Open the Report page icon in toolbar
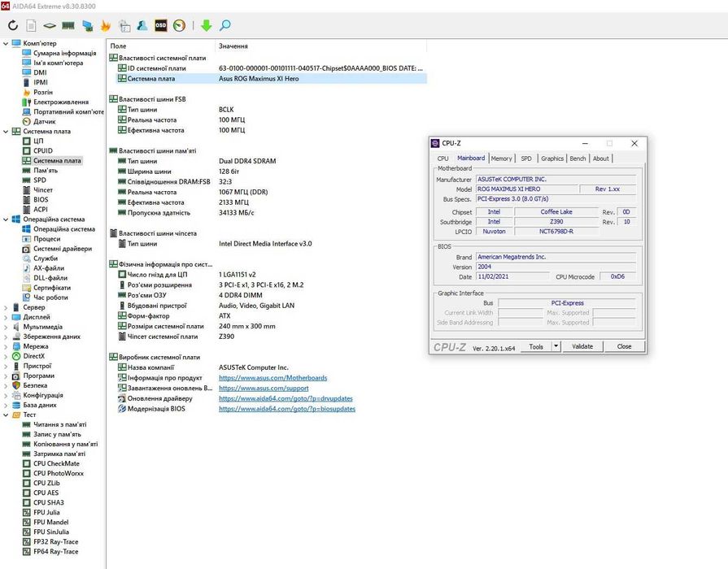728x569 pixels. tap(31, 25)
